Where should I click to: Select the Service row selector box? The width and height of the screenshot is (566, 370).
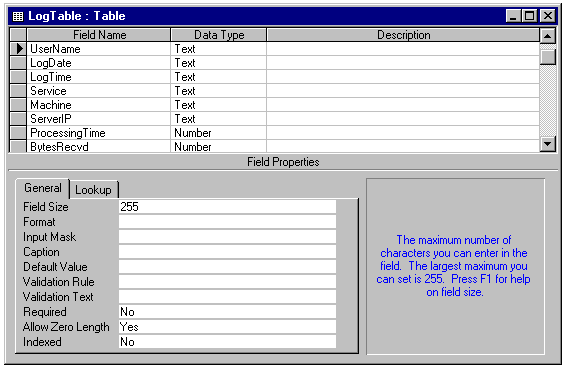click(x=18, y=91)
